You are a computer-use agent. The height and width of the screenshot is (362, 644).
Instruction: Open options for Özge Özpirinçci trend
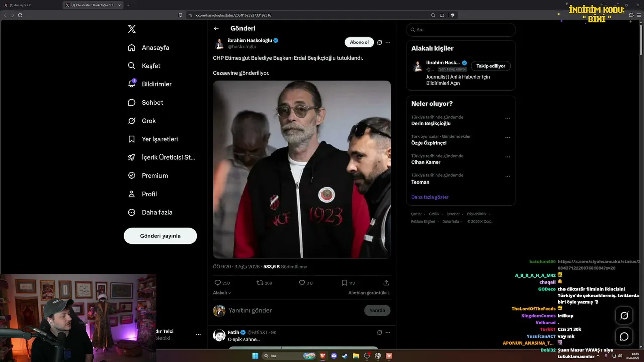click(507, 137)
